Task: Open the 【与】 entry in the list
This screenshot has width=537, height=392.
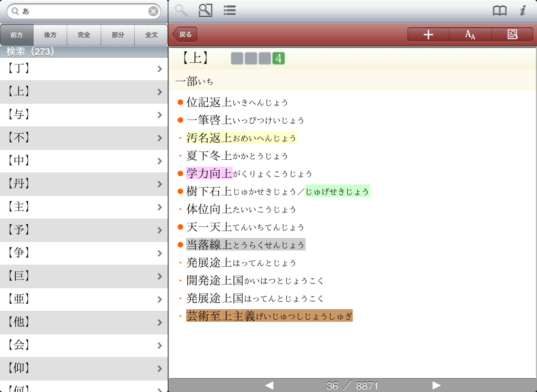Action: pyautogui.click(x=84, y=115)
